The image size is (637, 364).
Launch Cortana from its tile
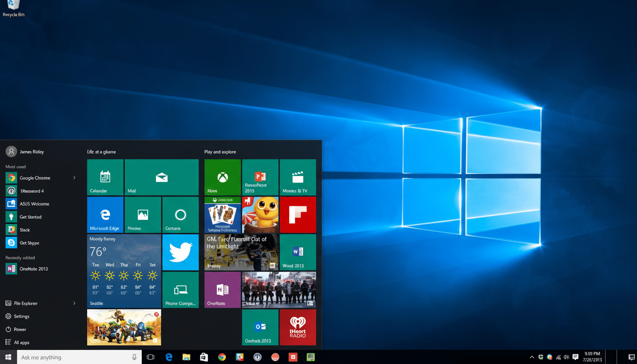(x=180, y=214)
